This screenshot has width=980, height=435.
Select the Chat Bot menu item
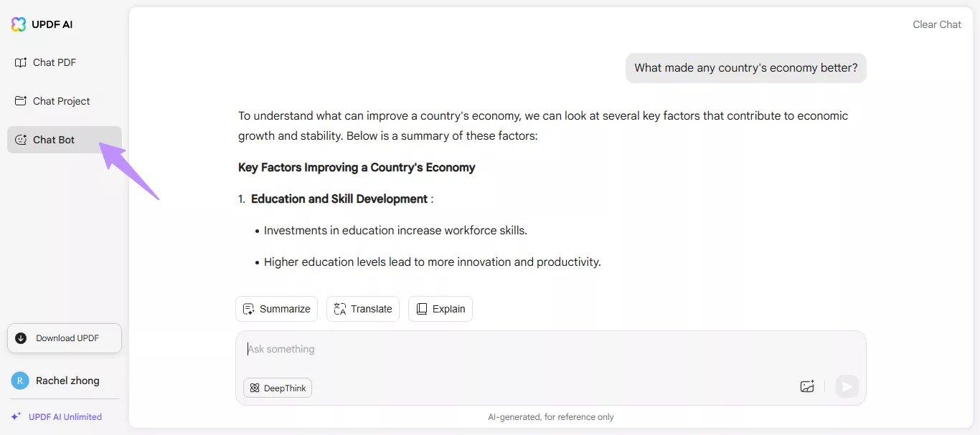click(65, 140)
